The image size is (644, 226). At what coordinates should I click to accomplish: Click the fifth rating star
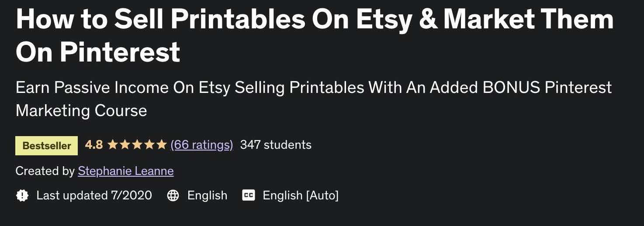(161, 144)
